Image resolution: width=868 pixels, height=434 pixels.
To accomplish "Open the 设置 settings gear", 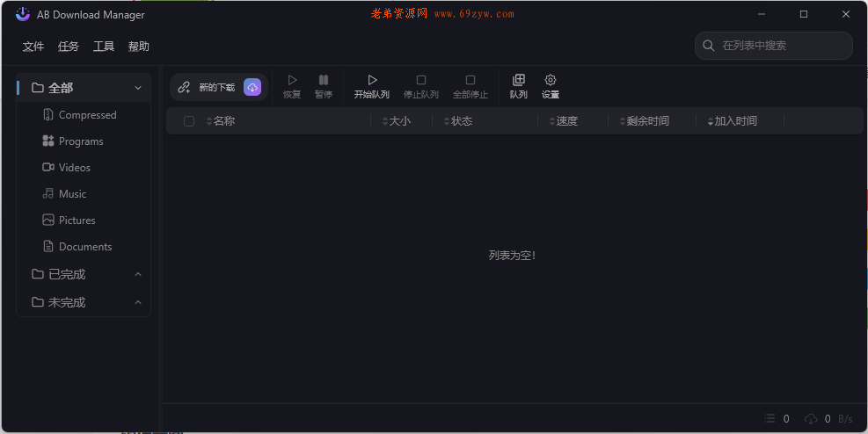I will coord(551,87).
